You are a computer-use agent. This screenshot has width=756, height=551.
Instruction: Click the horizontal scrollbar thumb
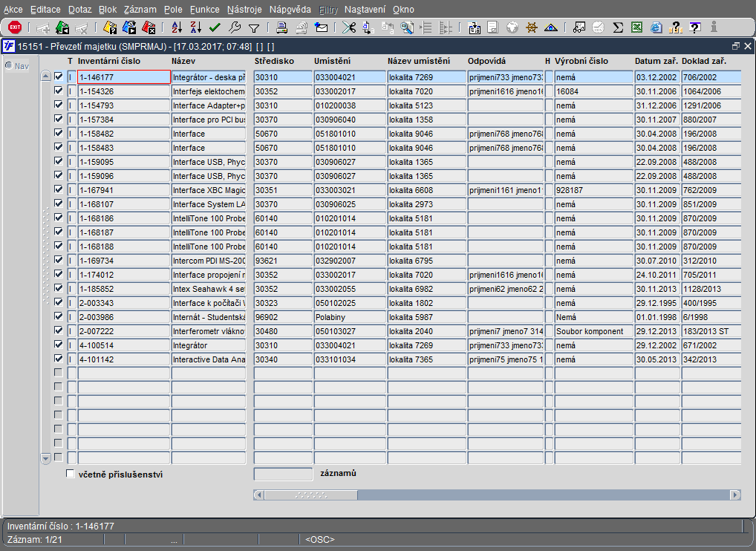[311, 495]
